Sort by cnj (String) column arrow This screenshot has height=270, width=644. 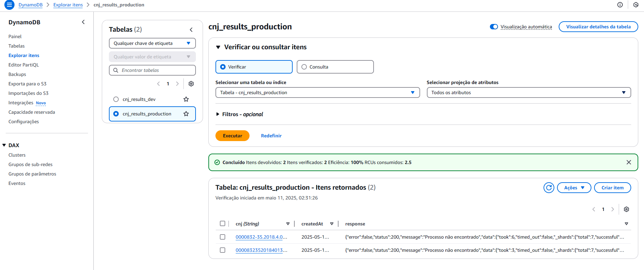point(288,224)
